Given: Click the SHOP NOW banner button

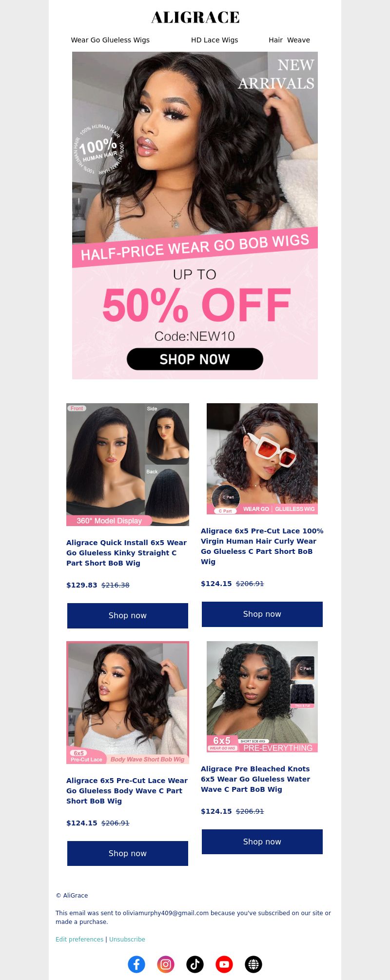Looking at the screenshot, I should pyautogui.click(x=195, y=359).
